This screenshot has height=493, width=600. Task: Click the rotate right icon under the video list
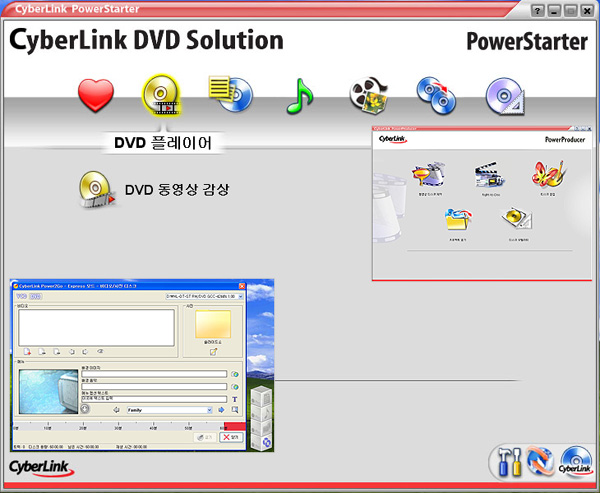click(85, 352)
